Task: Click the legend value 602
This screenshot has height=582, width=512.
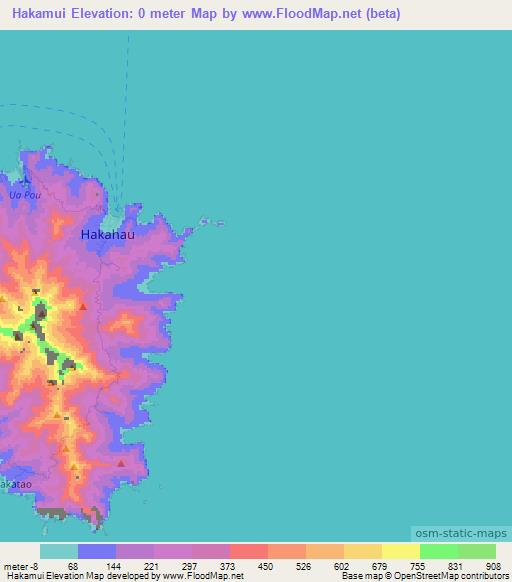Action: click(x=341, y=567)
